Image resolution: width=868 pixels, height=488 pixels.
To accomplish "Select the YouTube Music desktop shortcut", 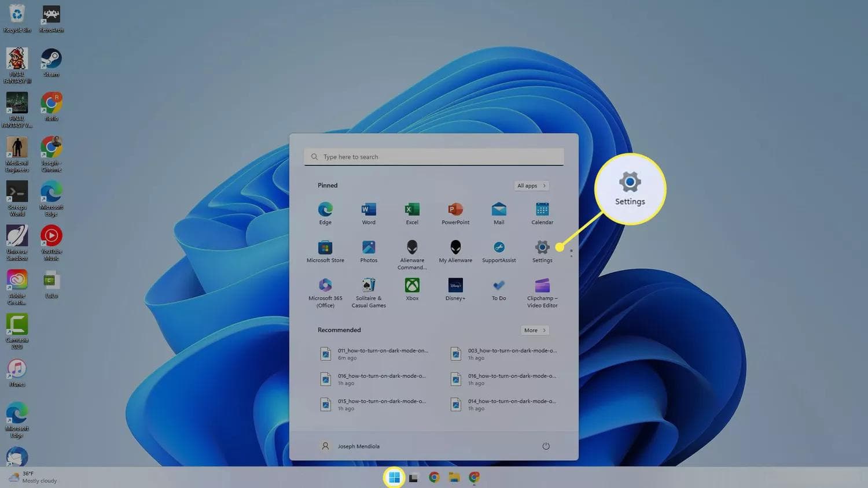I will click(52, 243).
